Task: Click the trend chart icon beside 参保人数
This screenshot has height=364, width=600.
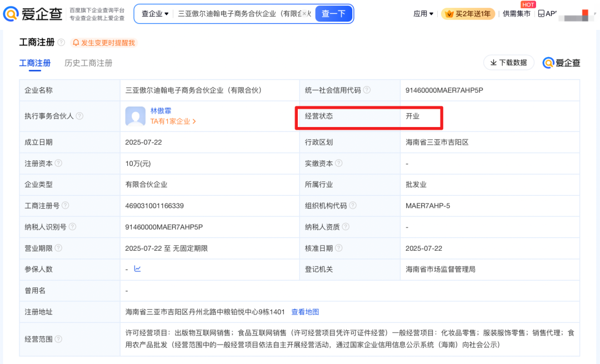Action: pyautogui.click(x=137, y=269)
